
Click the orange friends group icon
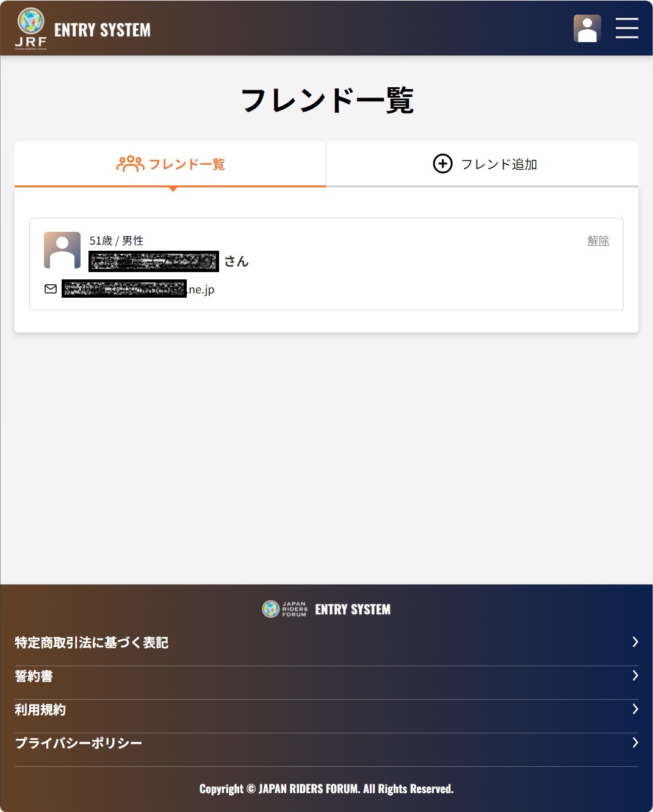[x=130, y=163]
